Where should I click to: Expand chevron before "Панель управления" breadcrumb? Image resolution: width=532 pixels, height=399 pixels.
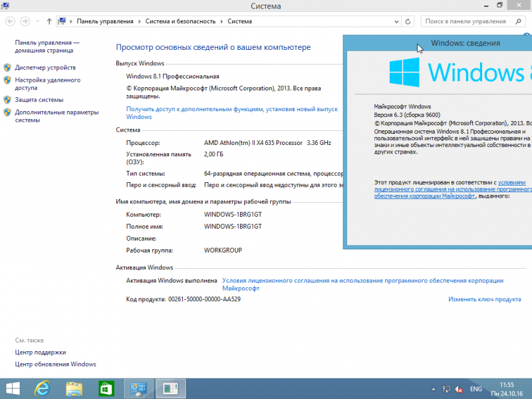pos(71,21)
